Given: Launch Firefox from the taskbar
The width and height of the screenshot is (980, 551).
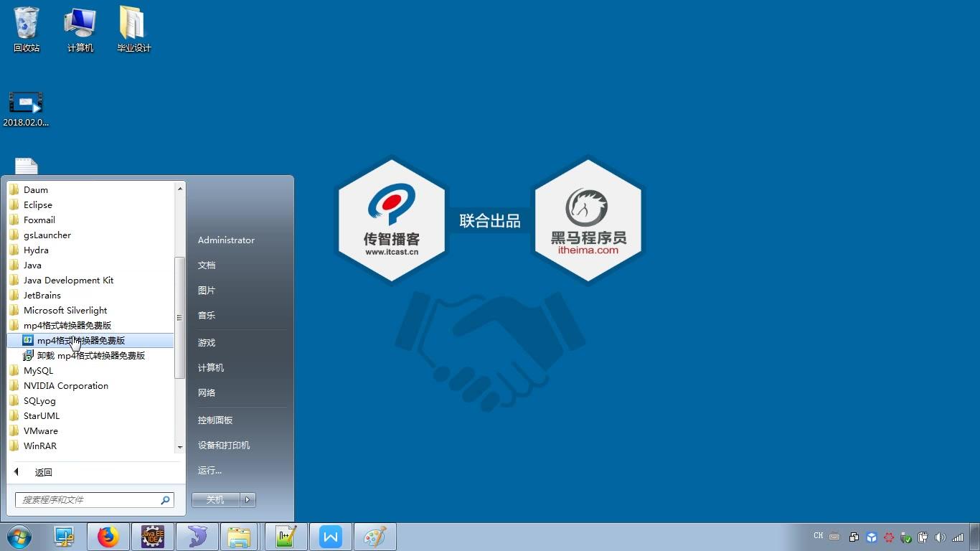Looking at the screenshot, I should click(x=108, y=537).
